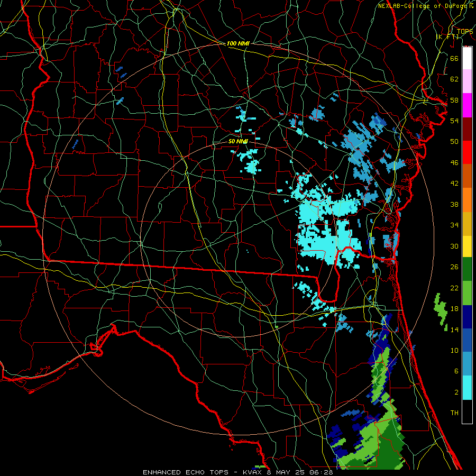Click the cyan legend swatch

467,388
